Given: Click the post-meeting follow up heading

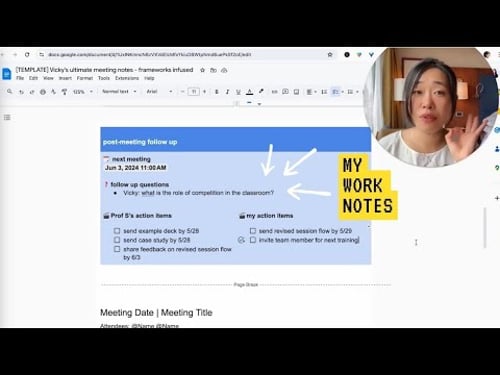Looking at the screenshot, I should (x=140, y=142).
